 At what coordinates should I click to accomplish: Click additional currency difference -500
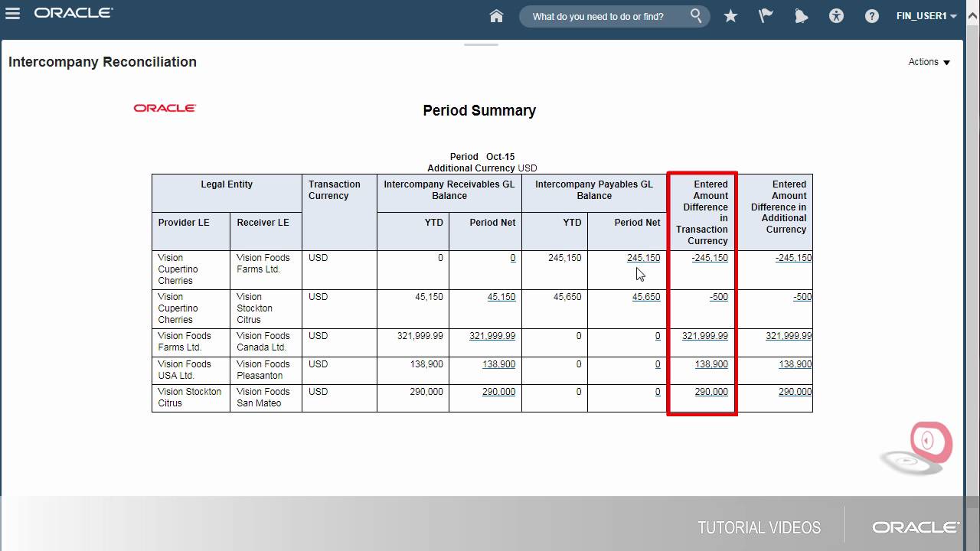pos(802,297)
